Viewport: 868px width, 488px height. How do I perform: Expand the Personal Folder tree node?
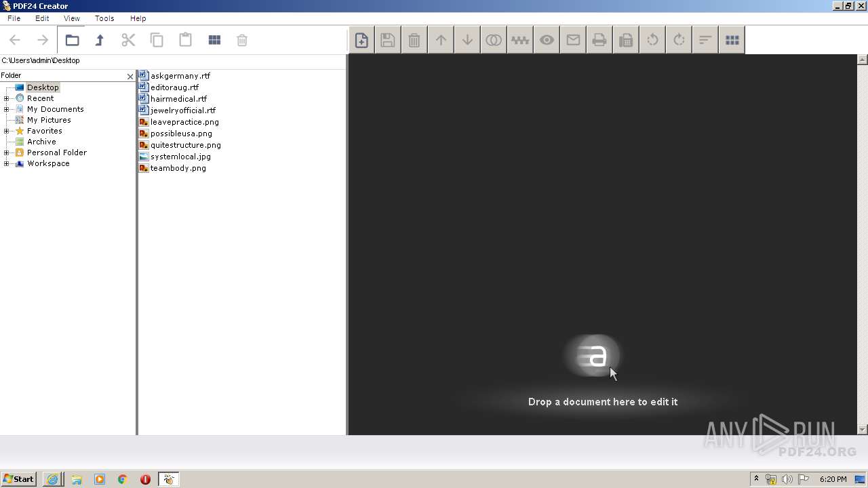pos(6,152)
